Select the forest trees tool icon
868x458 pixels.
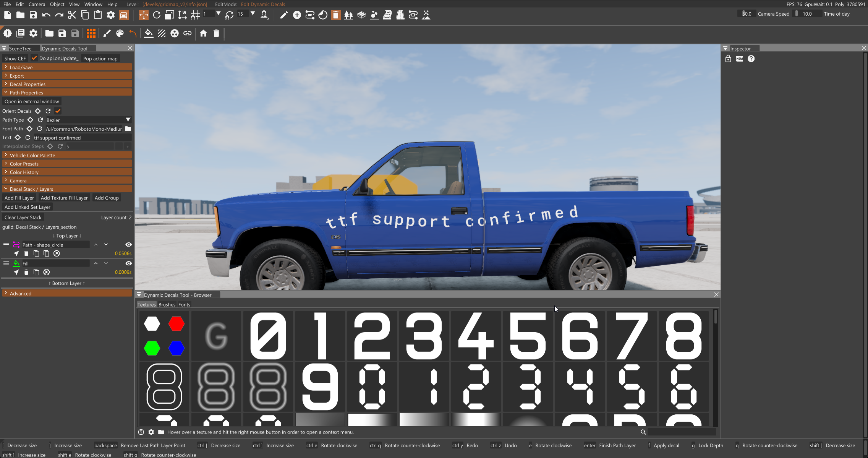[348, 15]
